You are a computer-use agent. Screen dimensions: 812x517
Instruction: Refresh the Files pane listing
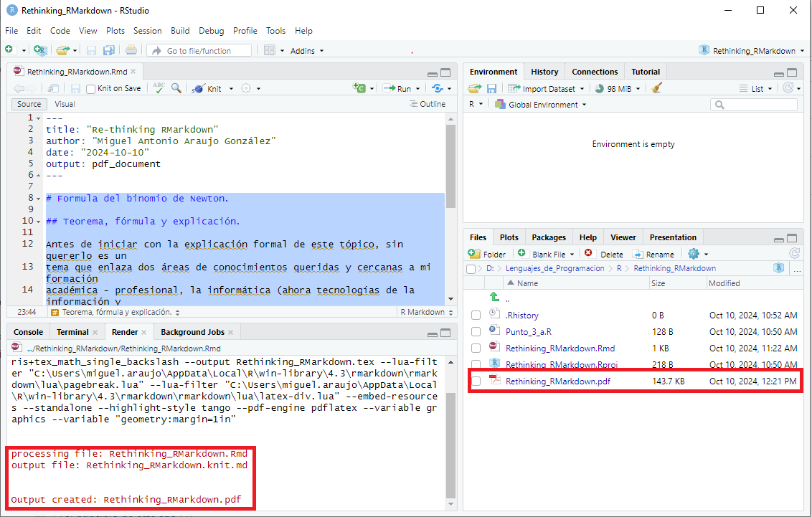click(x=794, y=253)
